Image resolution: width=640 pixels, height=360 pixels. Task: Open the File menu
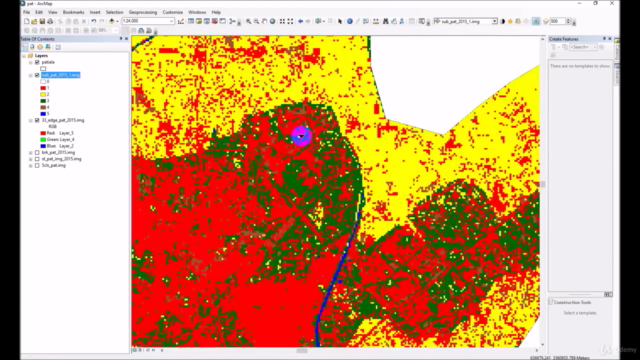pos(27,12)
